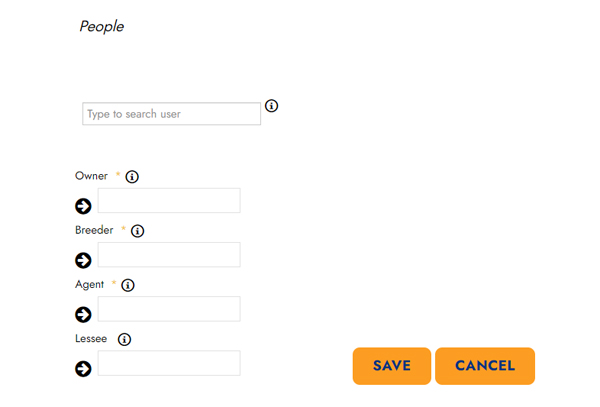Click the info icon next to Lessee
This screenshot has width=600, height=407.
coord(124,339)
